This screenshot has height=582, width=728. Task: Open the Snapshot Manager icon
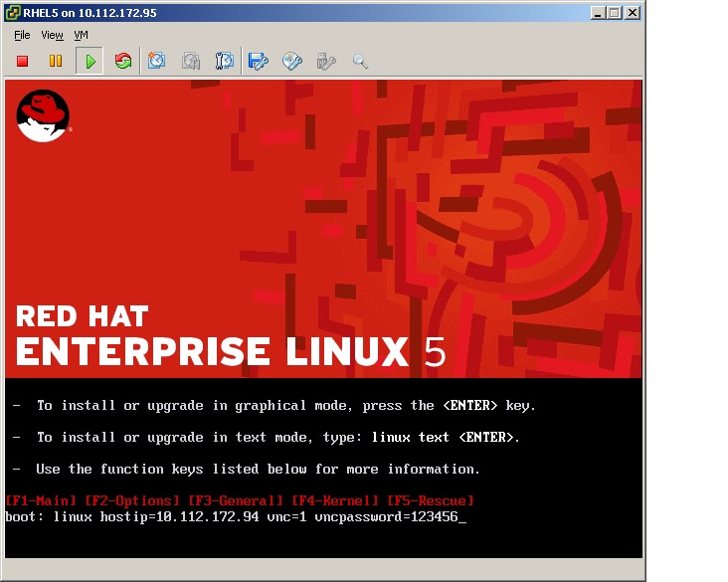[x=225, y=61]
